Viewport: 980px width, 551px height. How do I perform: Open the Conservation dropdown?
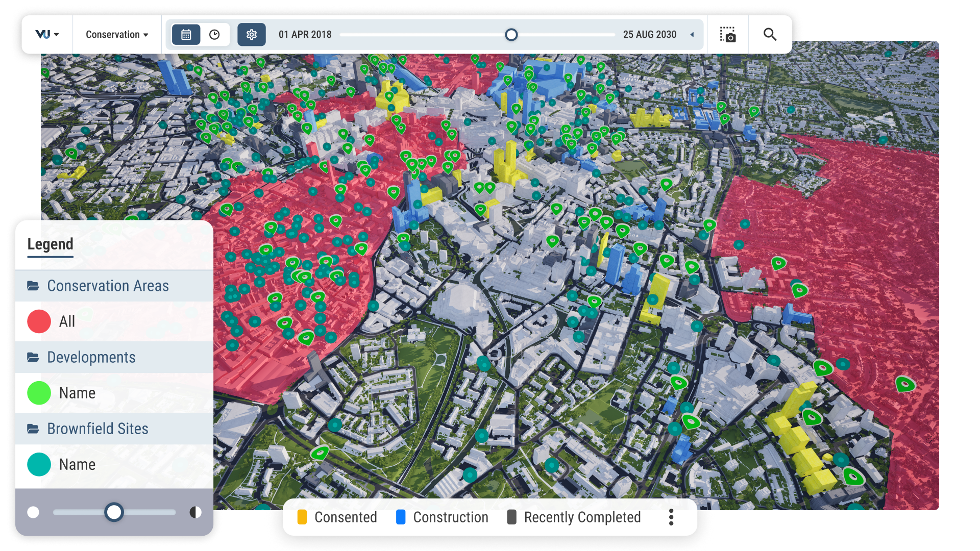tap(117, 35)
